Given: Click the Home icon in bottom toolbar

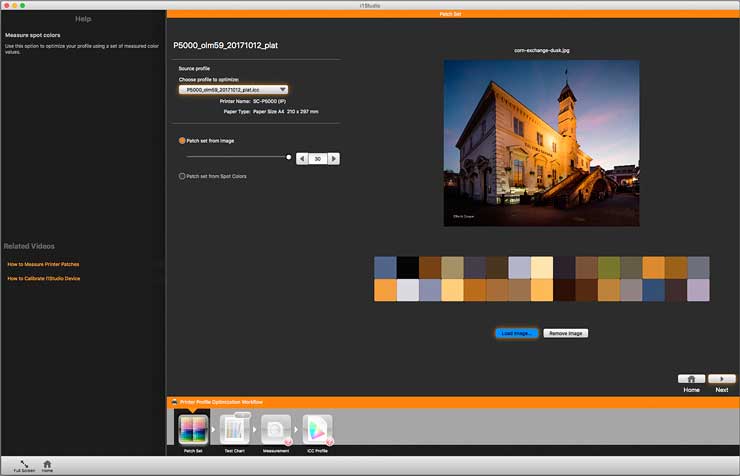Looking at the screenshot, I should pos(47,464).
